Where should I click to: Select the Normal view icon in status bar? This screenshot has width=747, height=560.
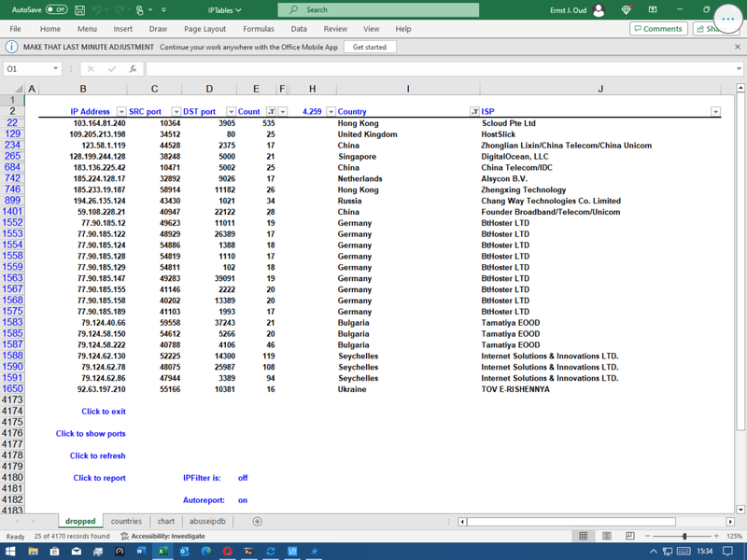pos(584,537)
